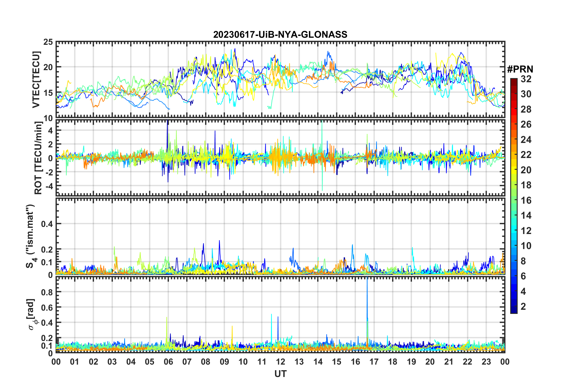The image size is (561, 392).
Task: Click the UT axis hour label "13"
Action: (x=299, y=362)
